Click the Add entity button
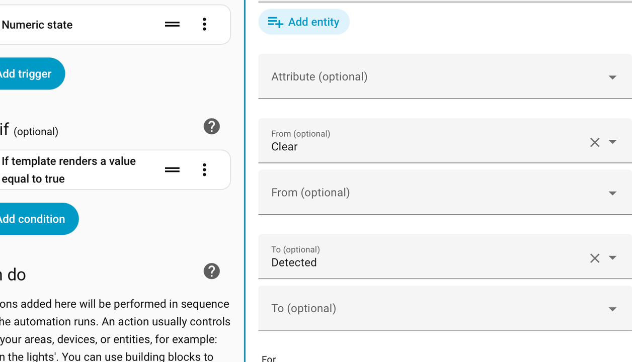 click(x=304, y=22)
